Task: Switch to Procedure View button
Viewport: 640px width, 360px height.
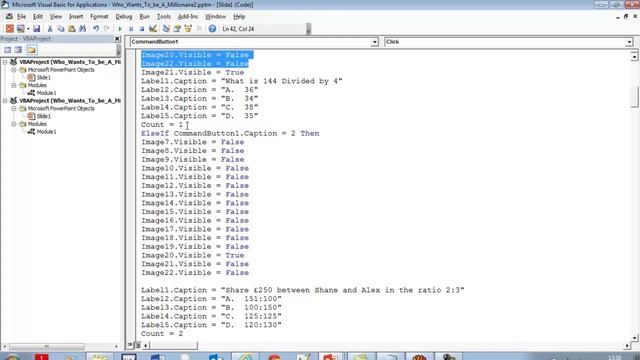Action: (x=130, y=345)
